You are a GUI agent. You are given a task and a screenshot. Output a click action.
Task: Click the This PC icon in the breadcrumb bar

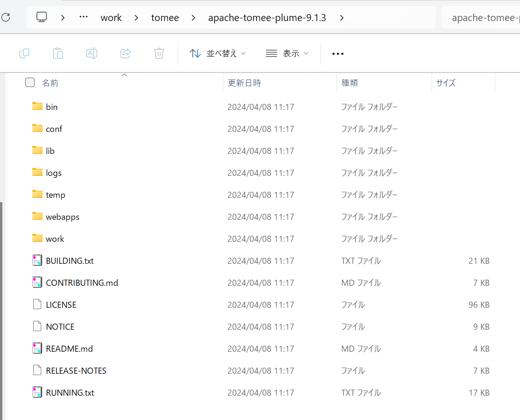click(41, 17)
